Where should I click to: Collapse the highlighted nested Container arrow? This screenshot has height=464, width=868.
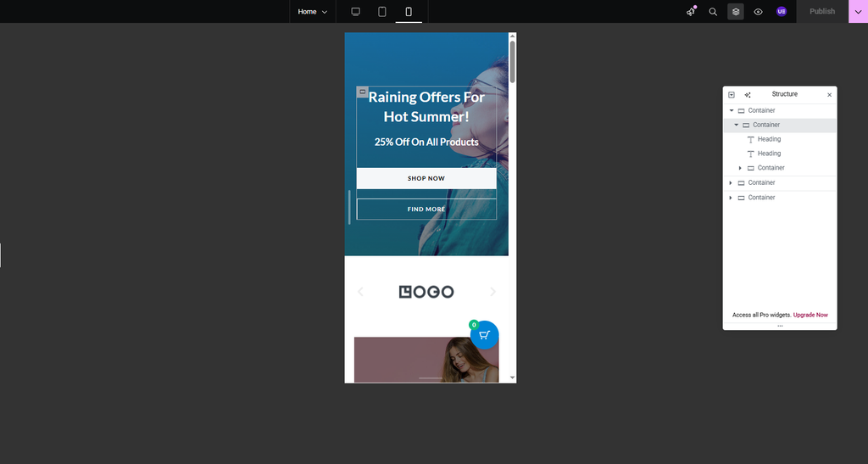click(x=737, y=125)
